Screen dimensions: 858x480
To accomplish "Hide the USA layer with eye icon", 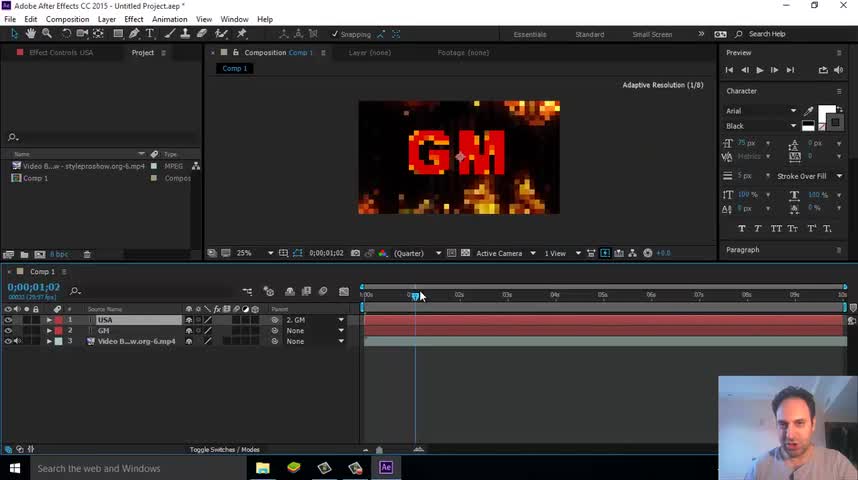I will pyautogui.click(x=8, y=320).
